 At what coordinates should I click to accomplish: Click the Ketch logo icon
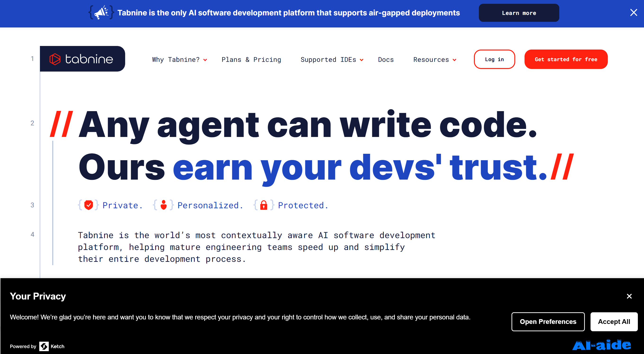pyautogui.click(x=44, y=346)
